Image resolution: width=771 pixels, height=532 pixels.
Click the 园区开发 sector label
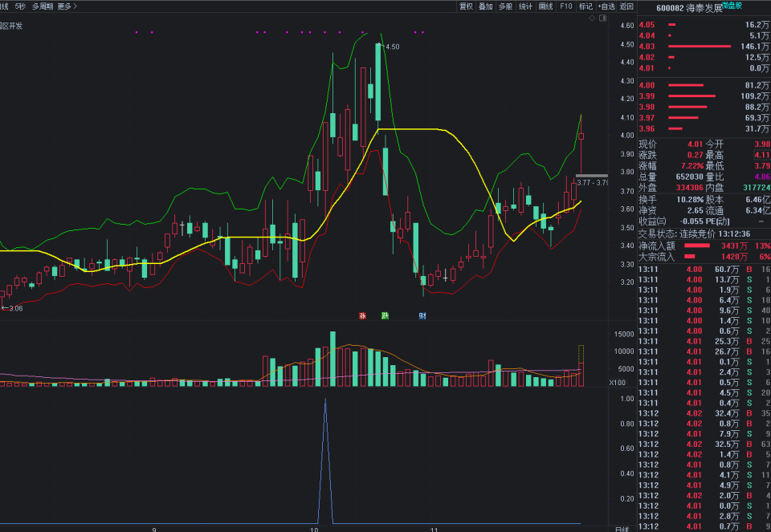click(x=11, y=26)
